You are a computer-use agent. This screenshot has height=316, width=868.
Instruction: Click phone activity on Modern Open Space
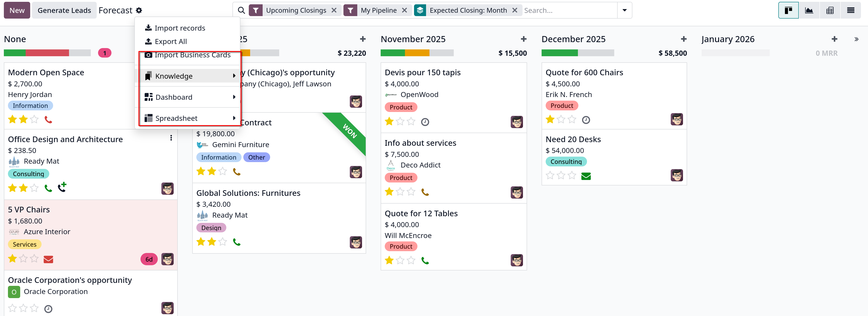[x=48, y=119]
